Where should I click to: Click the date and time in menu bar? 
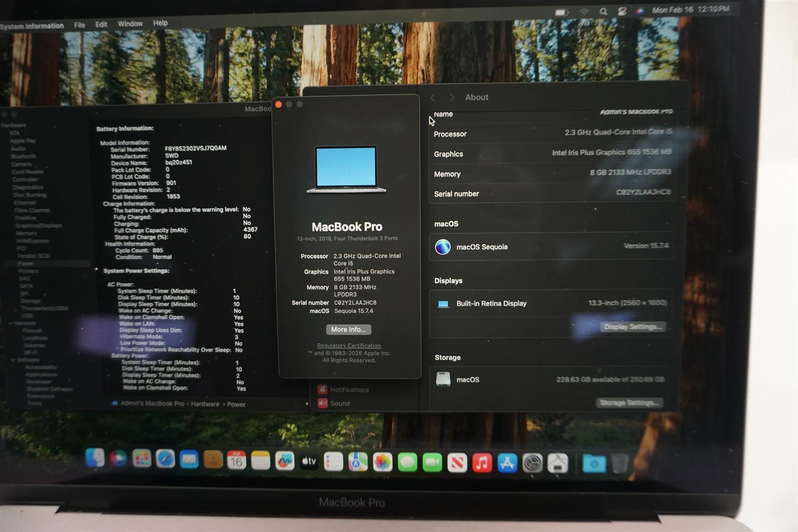691,9
